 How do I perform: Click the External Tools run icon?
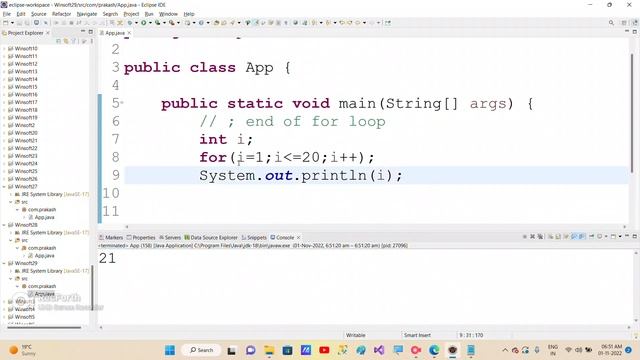[172, 23]
